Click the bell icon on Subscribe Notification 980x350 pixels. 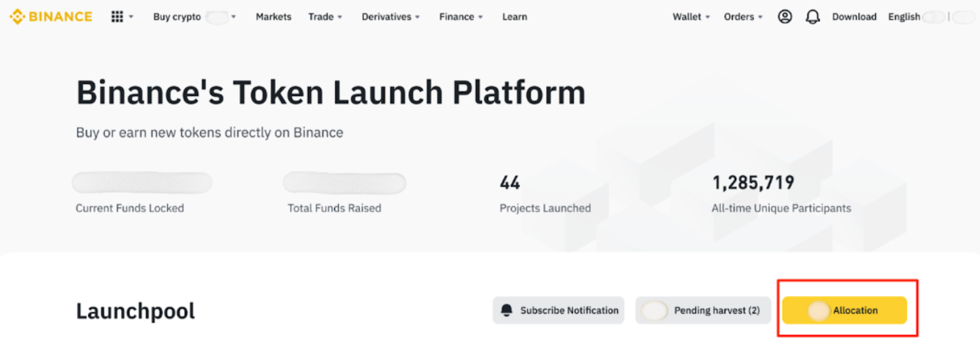(x=507, y=310)
